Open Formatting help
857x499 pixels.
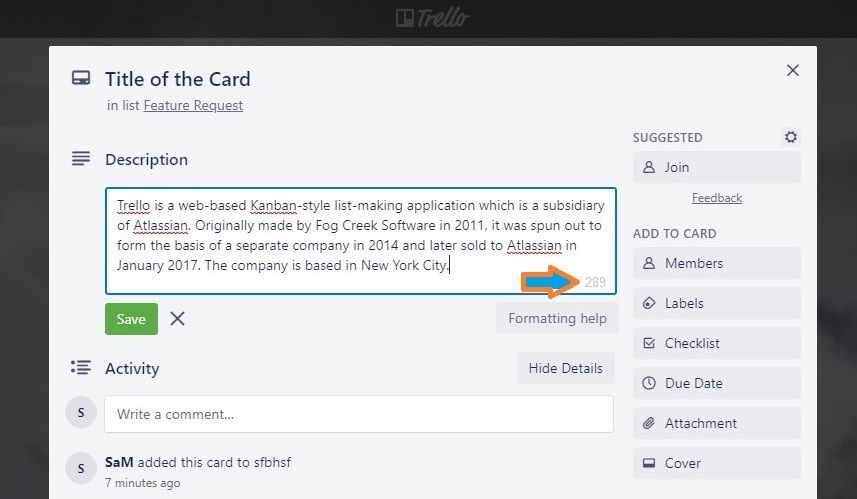pyautogui.click(x=557, y=318)
